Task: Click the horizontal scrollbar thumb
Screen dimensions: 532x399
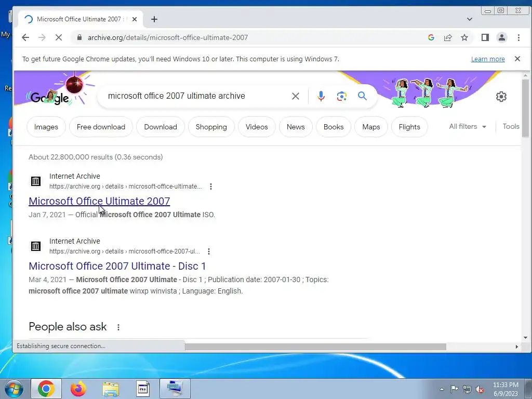Action: pos(315,347)
